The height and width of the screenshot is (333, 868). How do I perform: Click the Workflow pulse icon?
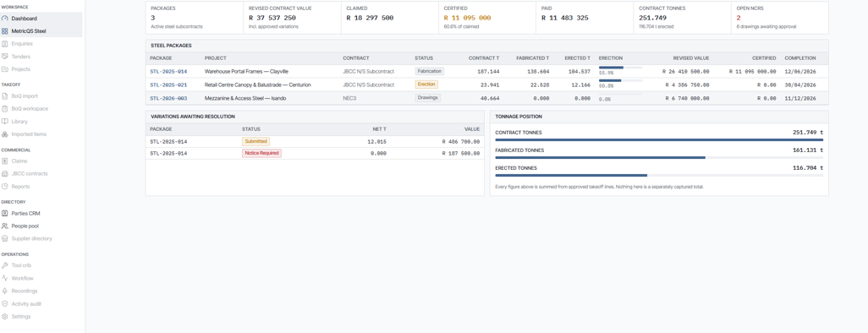[x=5, y=278]
